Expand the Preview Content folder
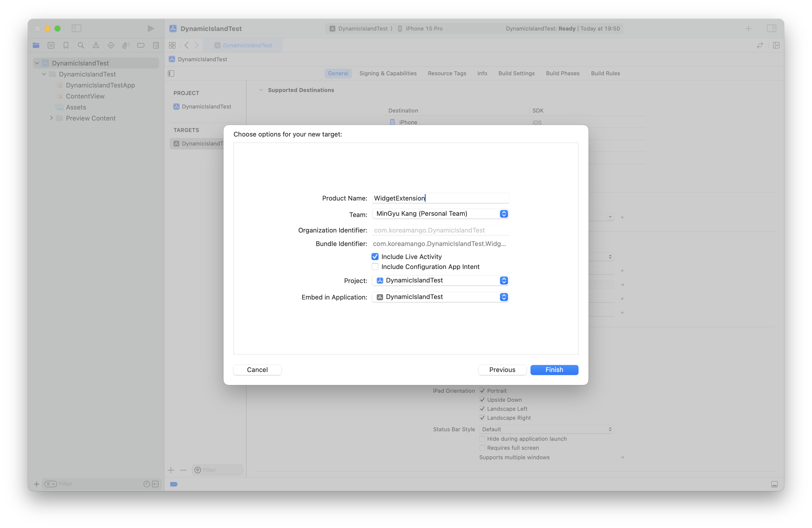 (x=51, y=118)
